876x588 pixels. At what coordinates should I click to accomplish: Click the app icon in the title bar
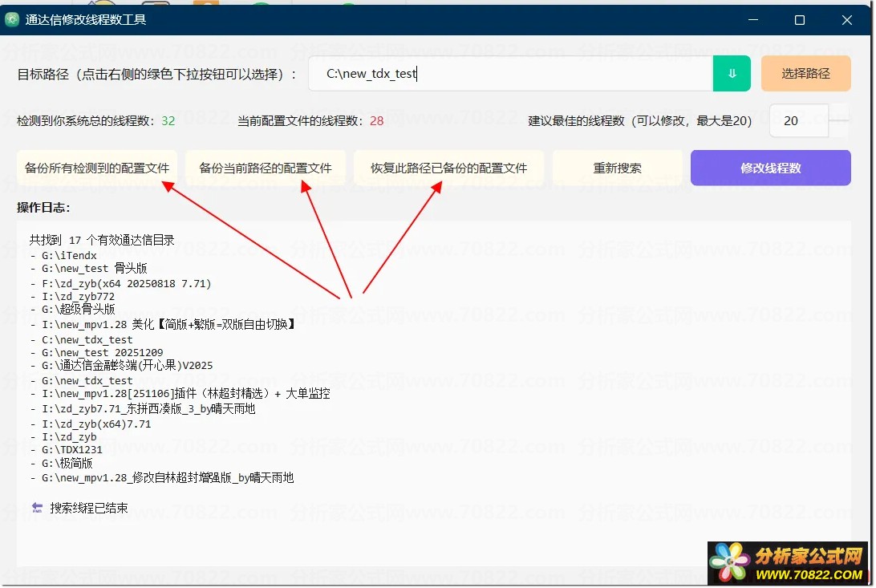(12, 19)
